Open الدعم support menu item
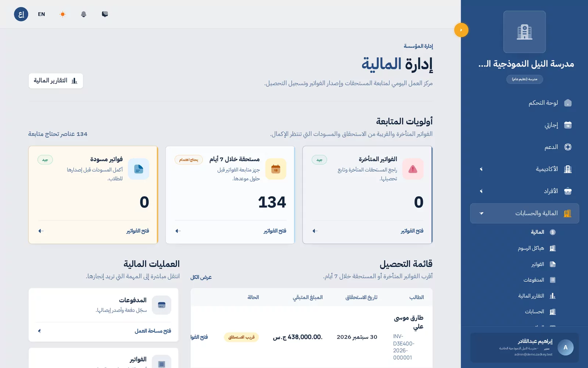 [524, 147]
